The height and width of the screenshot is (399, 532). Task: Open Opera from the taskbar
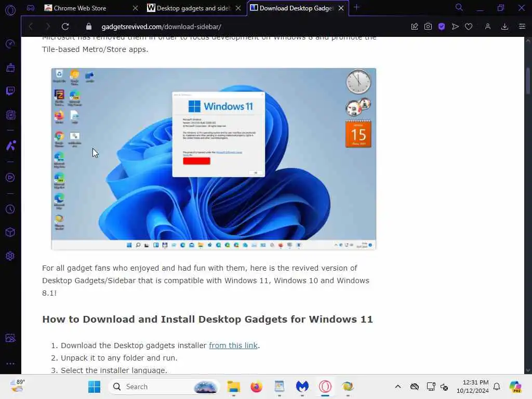point(325,387)
